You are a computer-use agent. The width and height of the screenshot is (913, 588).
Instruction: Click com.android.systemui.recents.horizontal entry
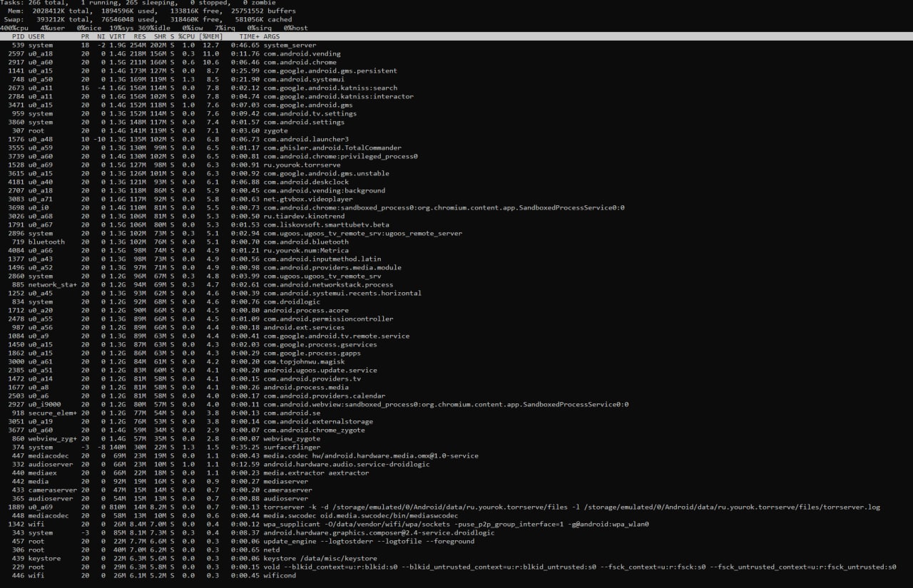point(342,293)
